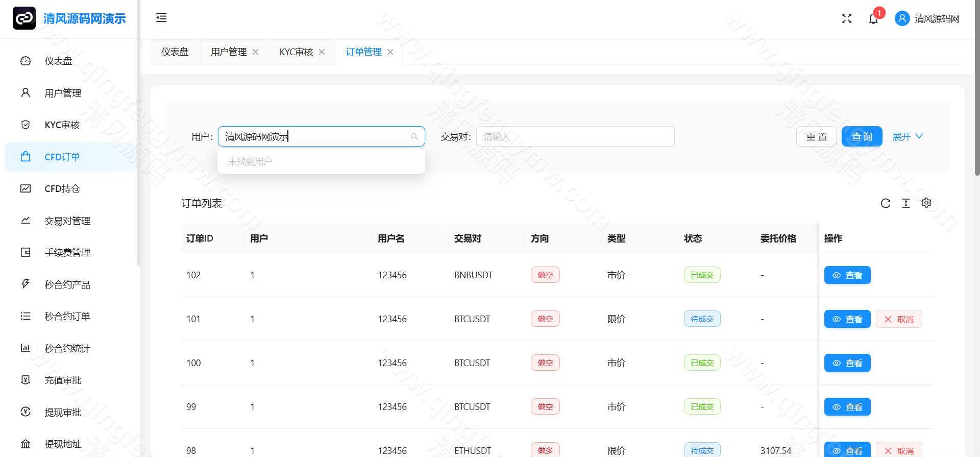
Task: Switch to the 仪表盘 tab
Action: 175,52
